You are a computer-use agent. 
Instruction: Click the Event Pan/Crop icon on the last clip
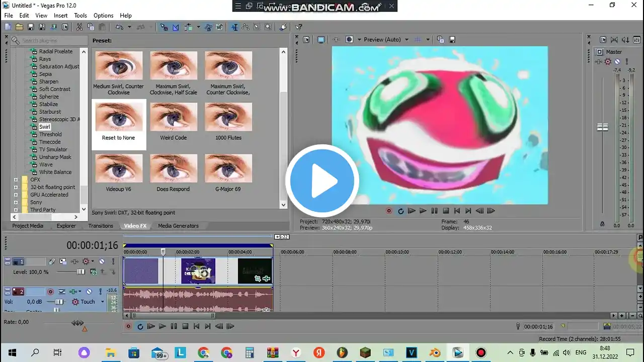click(x=258, y=279)
